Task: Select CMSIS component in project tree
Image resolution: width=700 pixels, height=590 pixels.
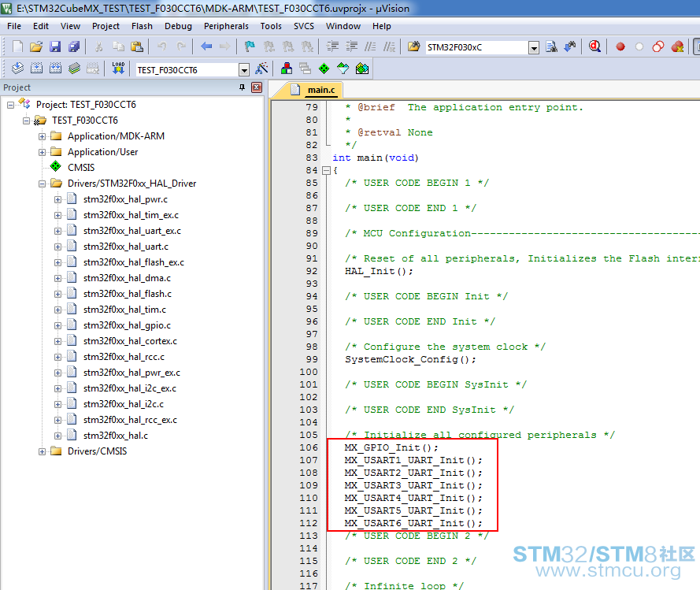Action: pyautogui.click(x=81, y=168)
